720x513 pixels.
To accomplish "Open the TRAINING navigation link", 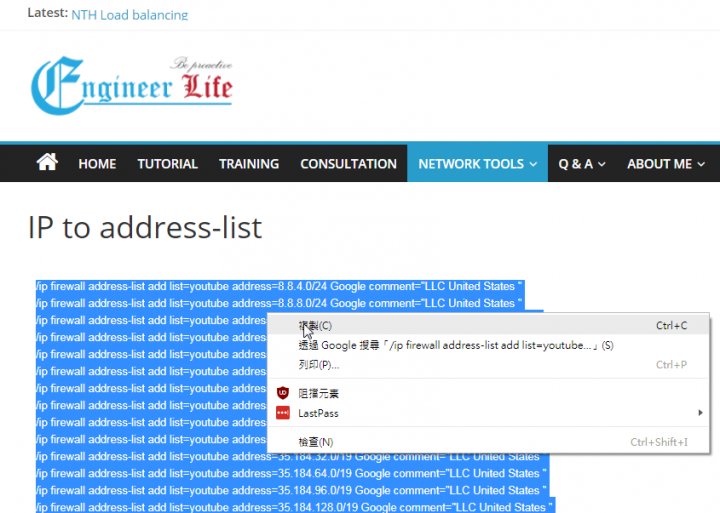I will click(x=249, y=164).
